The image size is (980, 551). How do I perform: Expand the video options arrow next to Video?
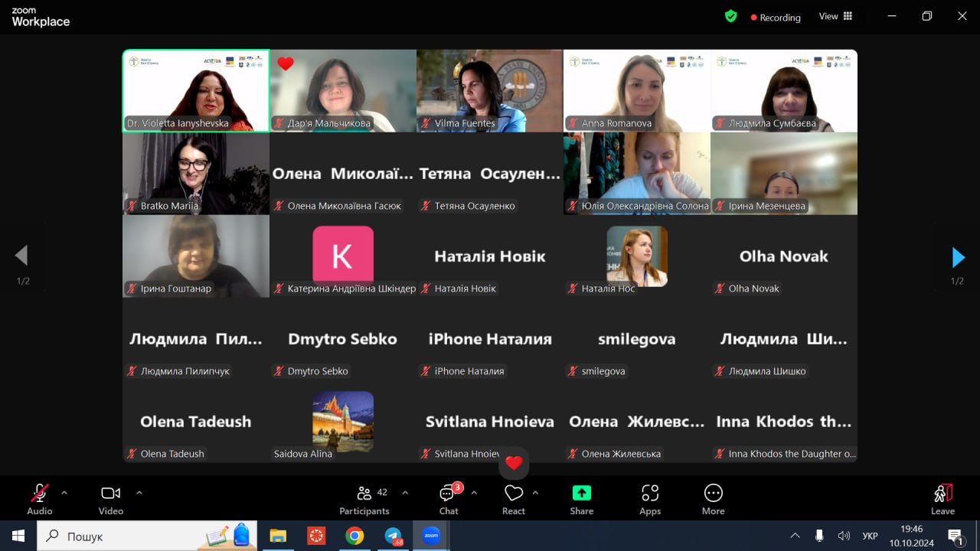[139, 493]
